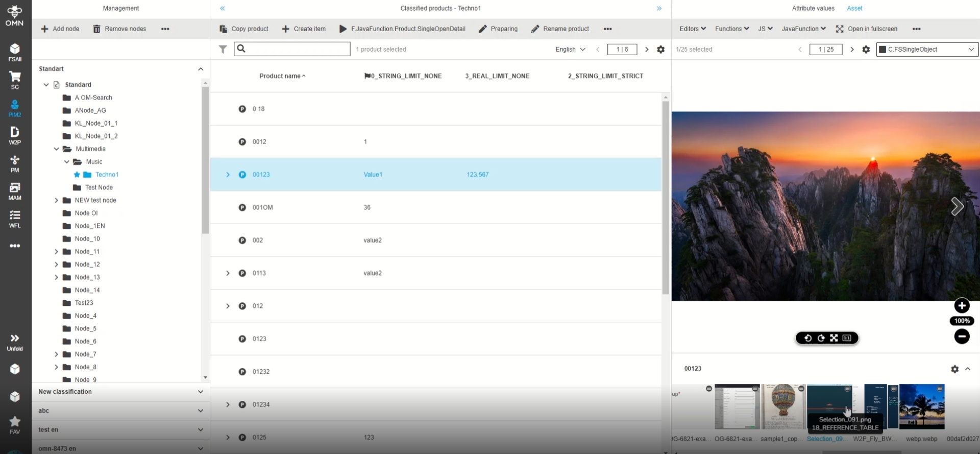Click the product list filter icon

click(x=223, y=50)
